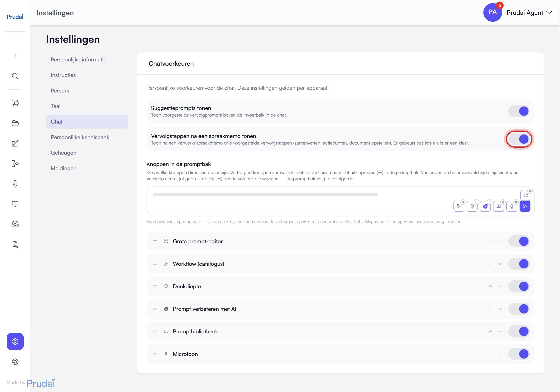Toggle Vervolgstappen na een spraakmemo tonen switch

[x=519, y=139]
